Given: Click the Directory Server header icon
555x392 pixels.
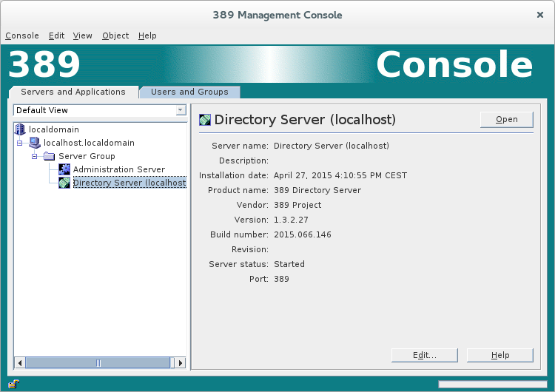Looking at the screenshot, I should pyautogui.click(x=205, y=119).
